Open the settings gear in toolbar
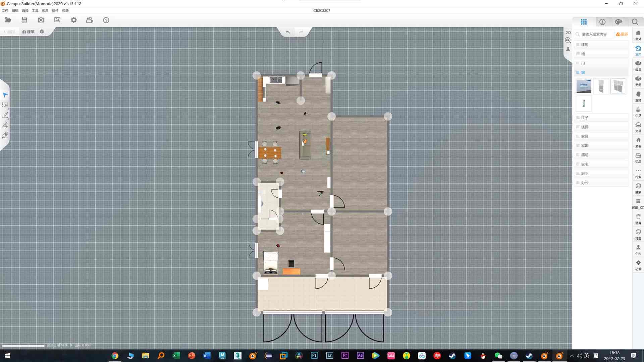The width and height of the screenshot is (644, 362). [74, 20]
